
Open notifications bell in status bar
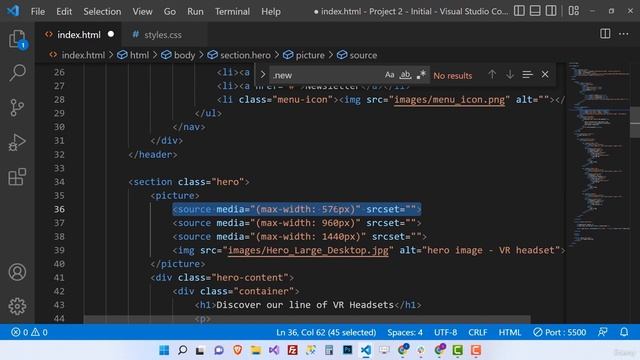tap(624, 332)
